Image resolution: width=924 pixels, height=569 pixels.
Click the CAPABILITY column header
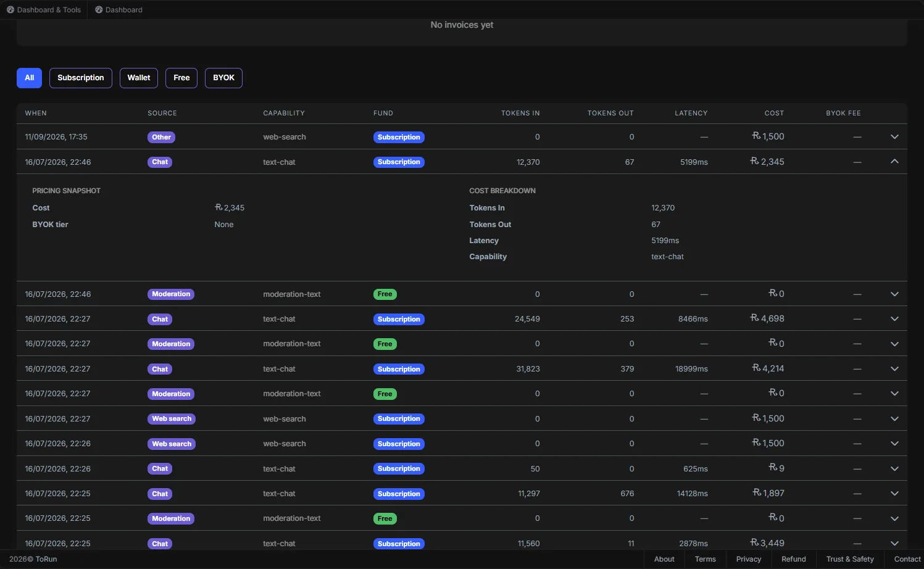pyautogui.click(x=284, y=114)
